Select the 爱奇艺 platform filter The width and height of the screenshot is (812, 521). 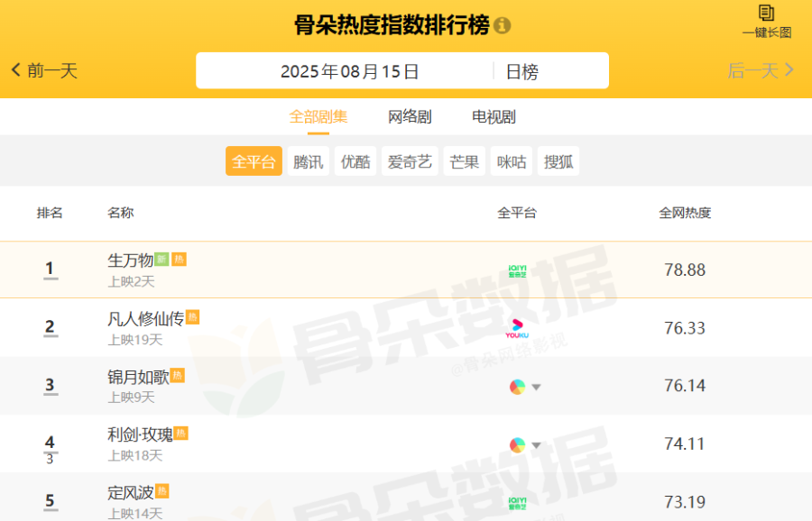coord(410,161)
